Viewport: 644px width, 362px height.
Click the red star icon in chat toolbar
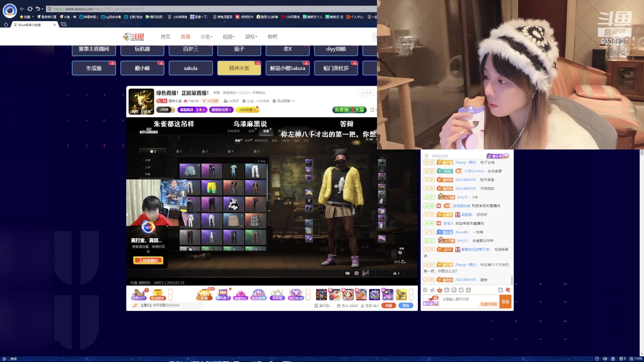(x=508, y=290)
